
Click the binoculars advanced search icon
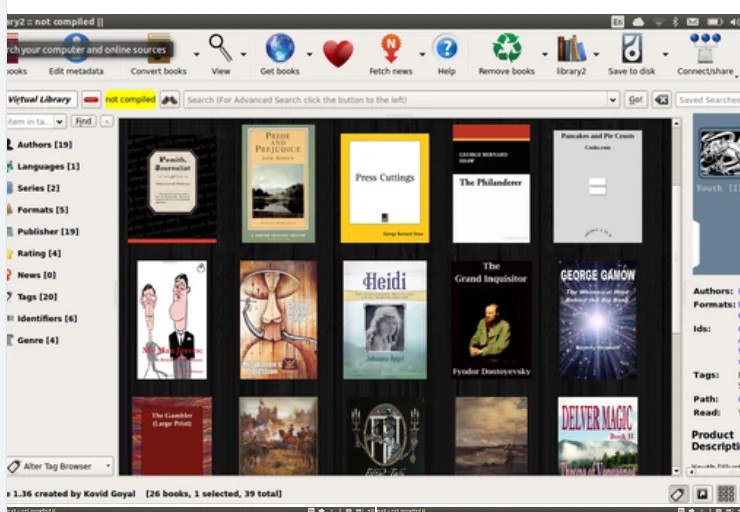[x=169, y=100]
